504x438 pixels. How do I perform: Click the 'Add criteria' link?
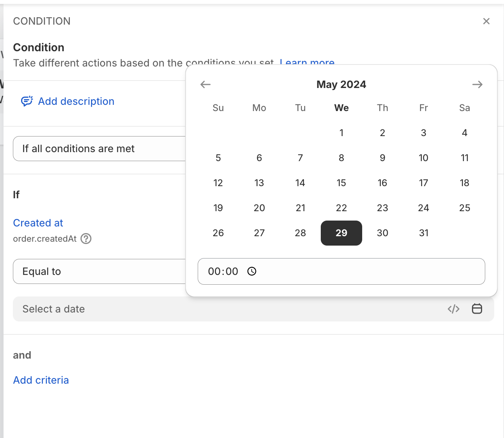[41, 380]
